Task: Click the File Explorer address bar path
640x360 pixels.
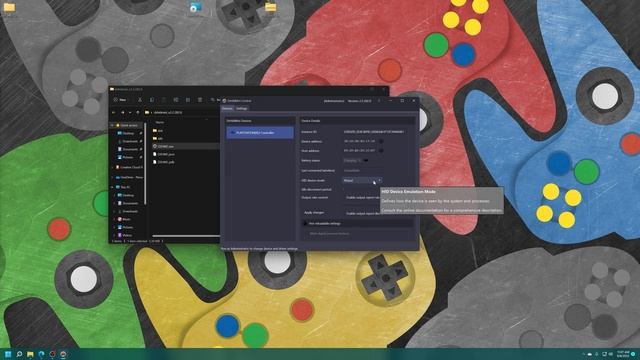Action: [168, 112]
